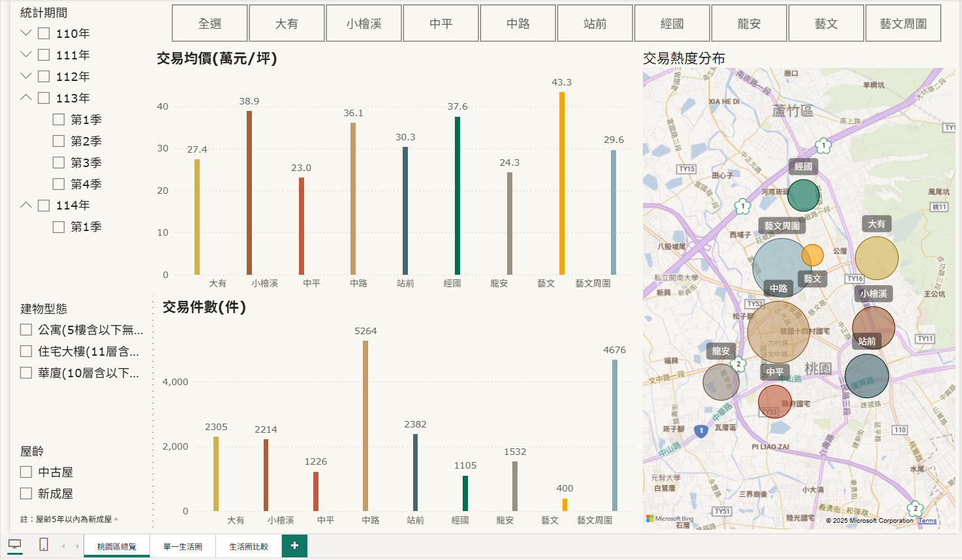Click the 中路 bubble on the map
The height and width of the screenshot is (560, 962).
point(778,332)
